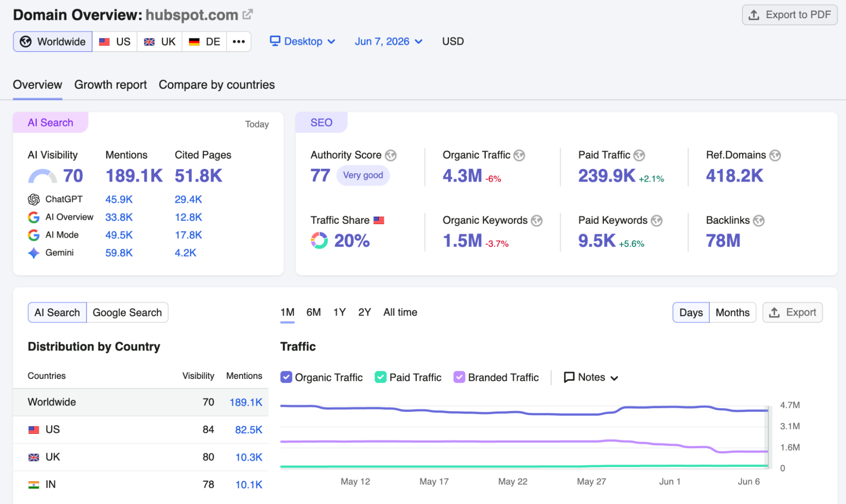Toggle the Paid Traffic checkbox
The width and height of the screenshot is (846, 504).
click(380, 377)
